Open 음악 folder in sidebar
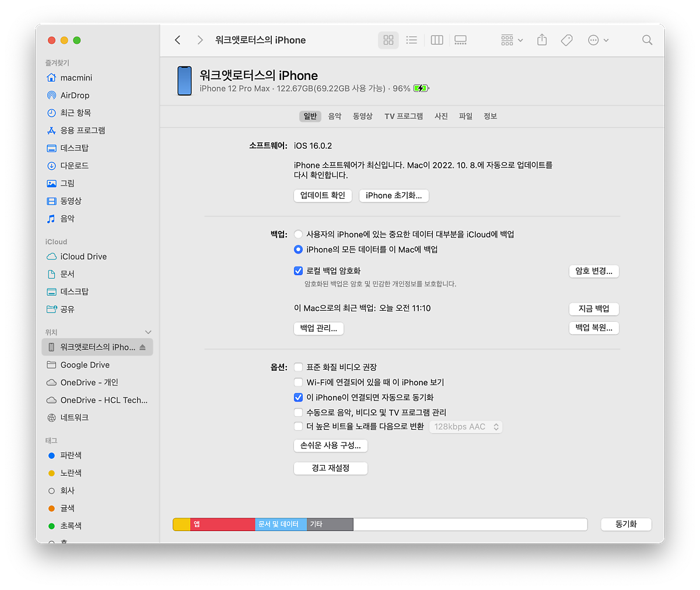Viewport: 700px width, 590px height. (x=67, y=219)
